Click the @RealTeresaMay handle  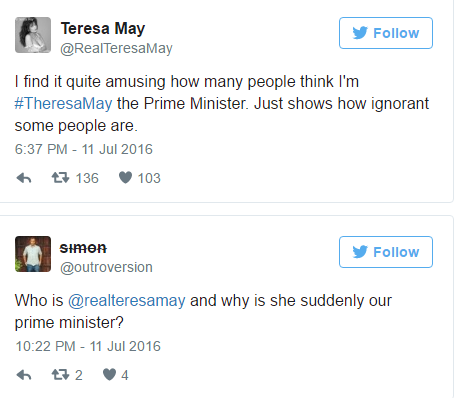point(116,48)
